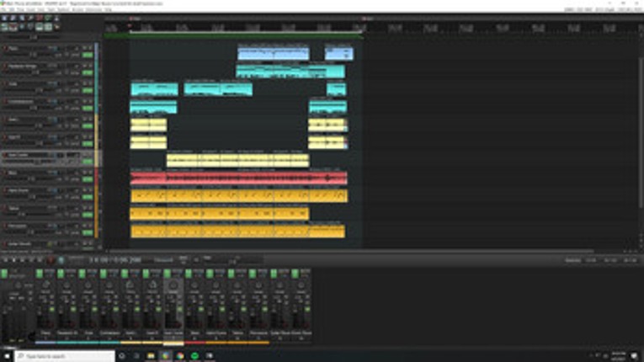Click the taskbar search box
The height and width of the screenshot is (362, 644).
[x=65, y=356]
